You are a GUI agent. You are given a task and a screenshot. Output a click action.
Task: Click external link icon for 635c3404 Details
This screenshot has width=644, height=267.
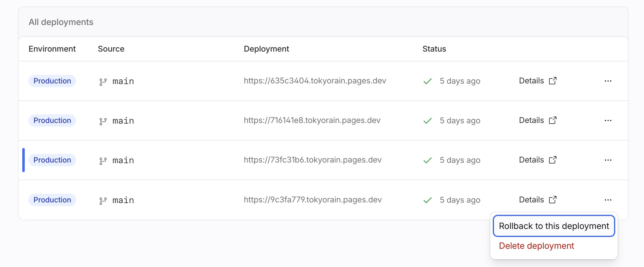tap(553, 81)
